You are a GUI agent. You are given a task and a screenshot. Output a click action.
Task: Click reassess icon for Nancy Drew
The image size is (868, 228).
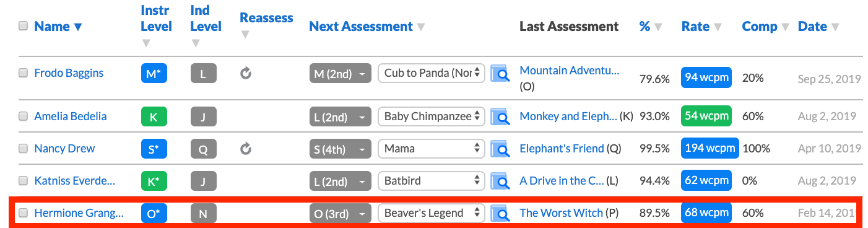(246, 149)
